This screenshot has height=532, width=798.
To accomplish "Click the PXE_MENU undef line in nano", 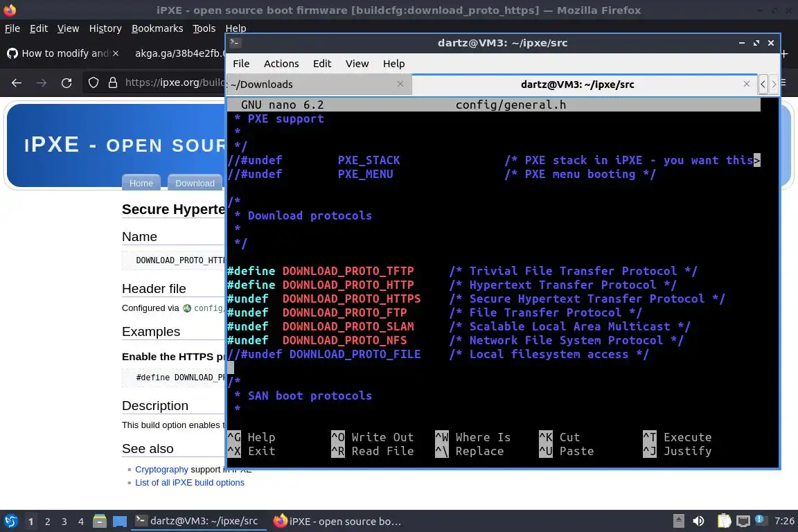I will 441,174.
